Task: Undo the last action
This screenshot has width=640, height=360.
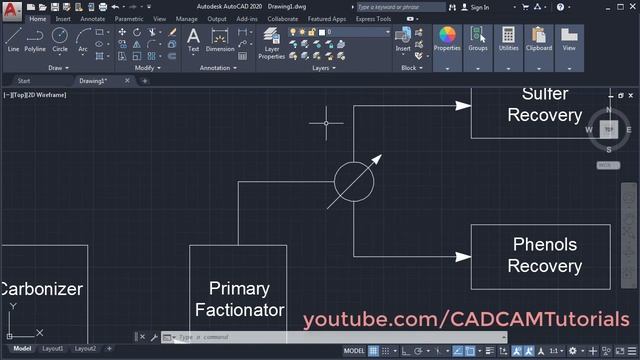Action: [x=115, y=7]
